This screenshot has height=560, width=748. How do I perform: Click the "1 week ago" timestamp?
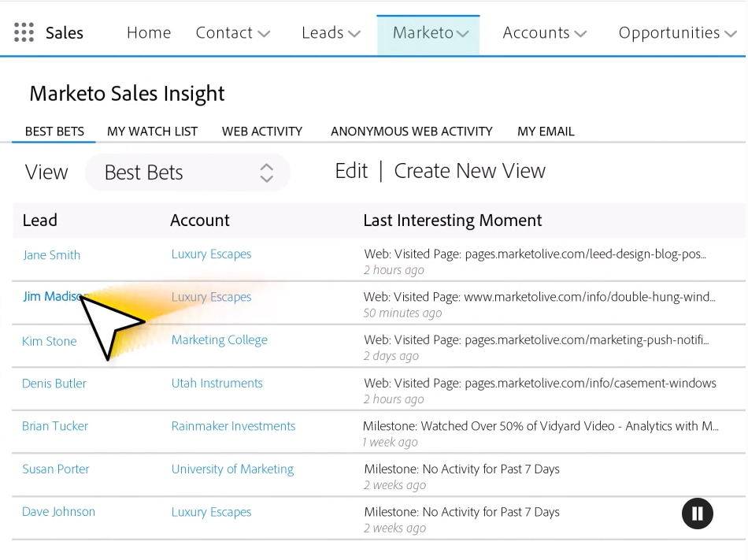(x=391, y=442)
